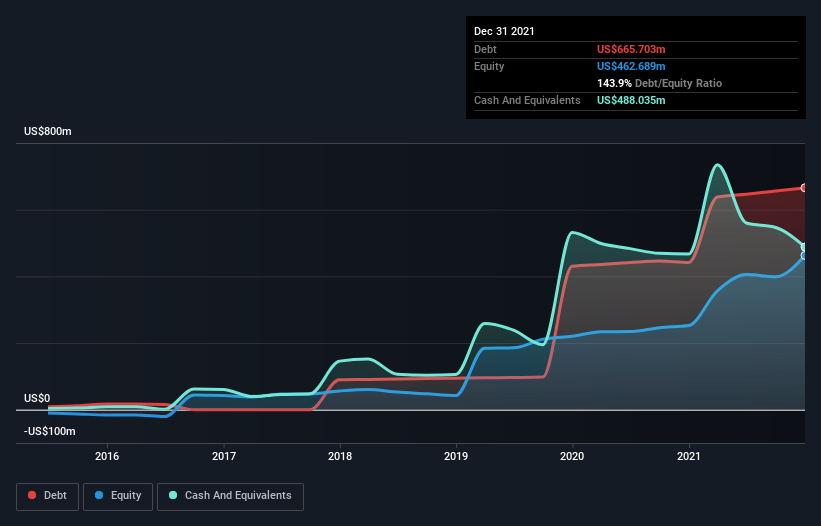
Task: Click the 2016 x-axis label
Action: [107, 456]
